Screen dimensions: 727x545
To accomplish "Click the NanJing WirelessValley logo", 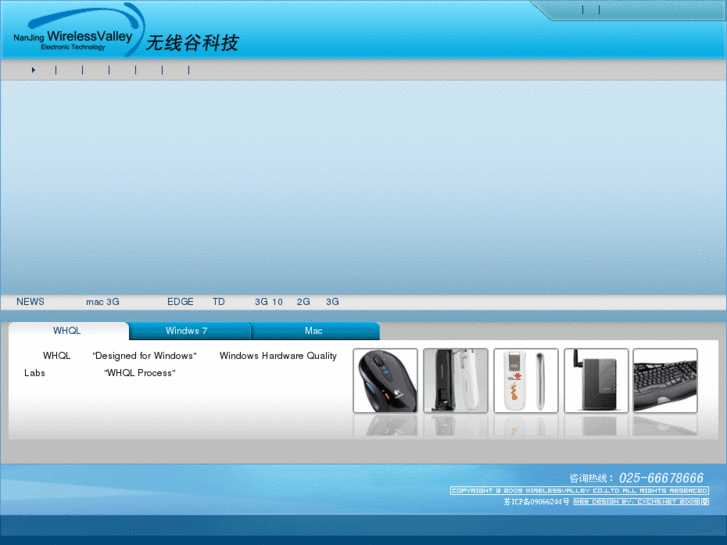I will coord(78,30).
